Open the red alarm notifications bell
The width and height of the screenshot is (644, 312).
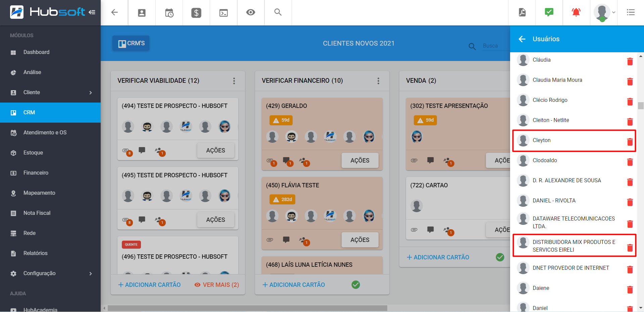576,12
